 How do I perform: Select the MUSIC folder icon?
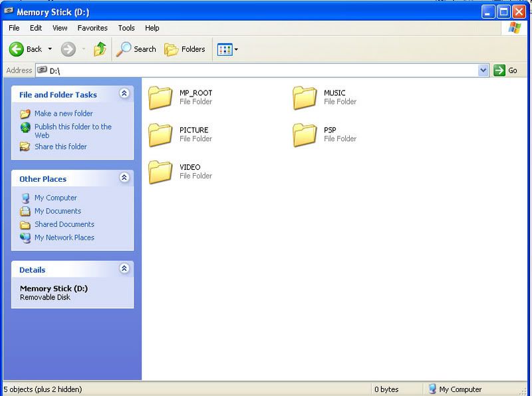[305, 98]
